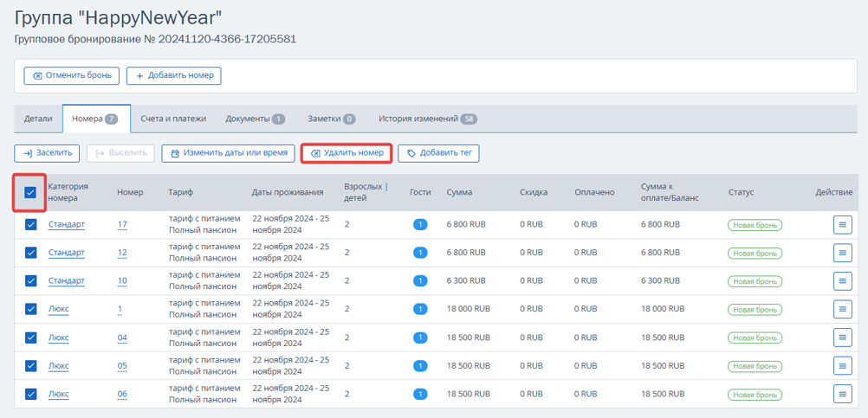Click guests badge in room 05 row
The width and height of the screenshot is (868, 418).
click(420, 365)
